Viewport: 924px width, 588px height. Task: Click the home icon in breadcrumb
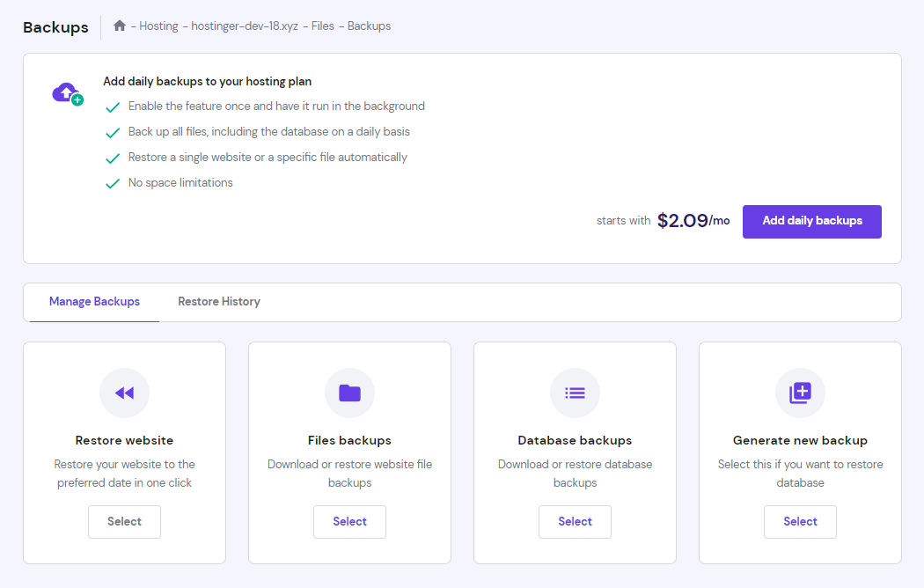[x=120, y=26]
